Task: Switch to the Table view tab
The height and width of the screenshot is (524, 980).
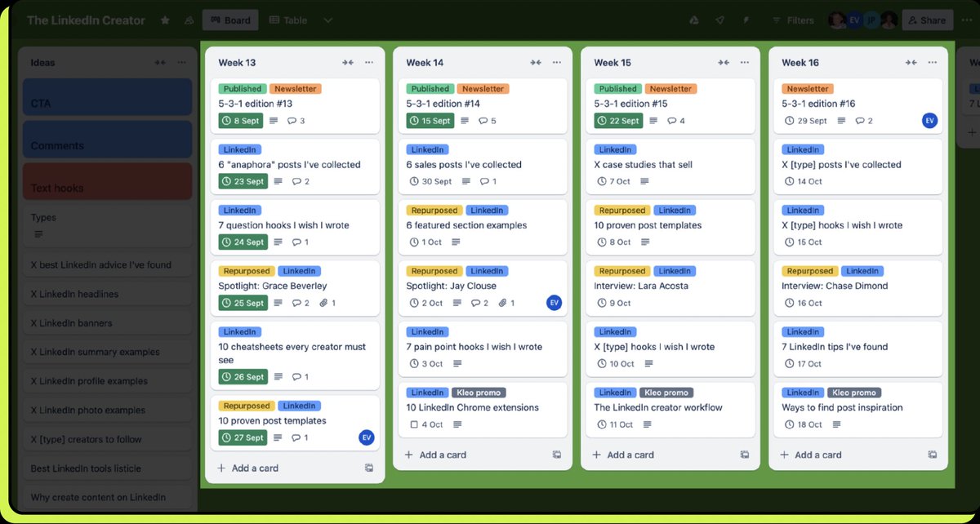Action: tap(288, 20)
